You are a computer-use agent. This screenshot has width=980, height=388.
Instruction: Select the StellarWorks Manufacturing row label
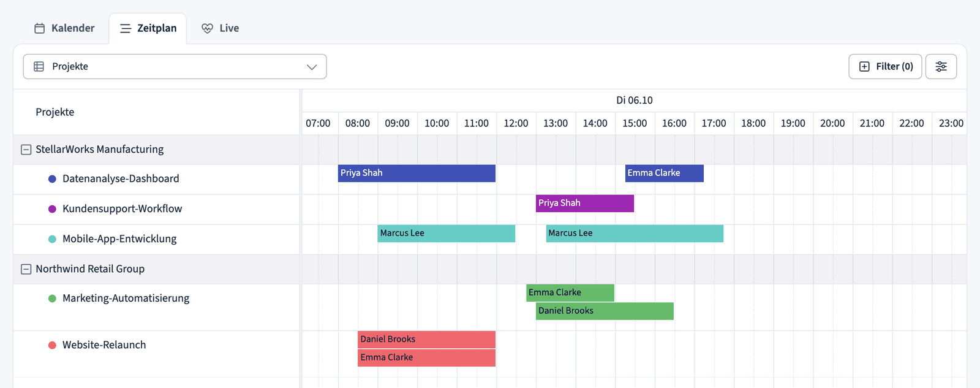pyautogui.click(x=100, y=150)
